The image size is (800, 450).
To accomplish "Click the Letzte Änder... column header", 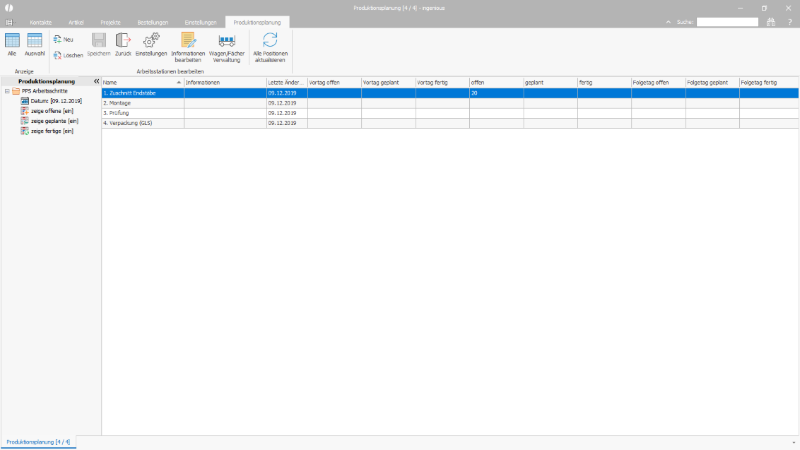I will point(287,82).
